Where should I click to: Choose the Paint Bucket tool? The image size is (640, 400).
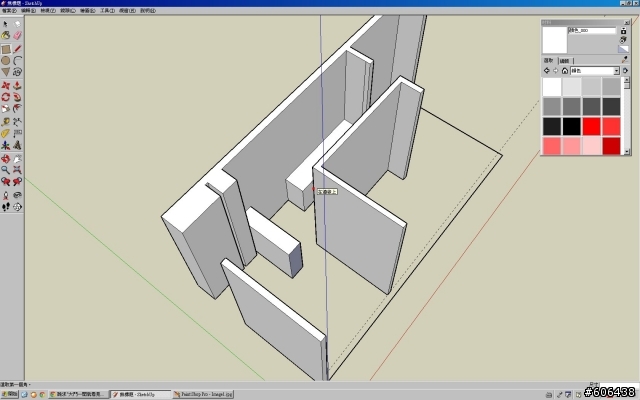5,36
